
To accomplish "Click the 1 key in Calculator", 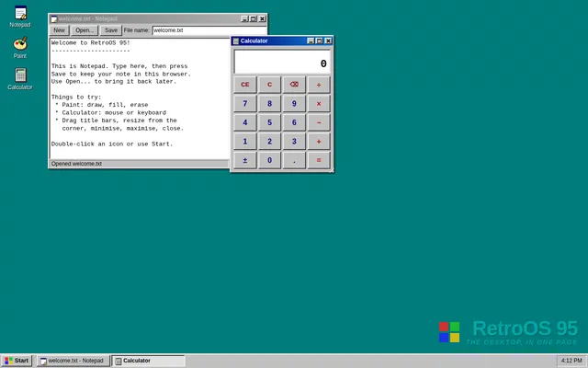I will coord(245,141).
